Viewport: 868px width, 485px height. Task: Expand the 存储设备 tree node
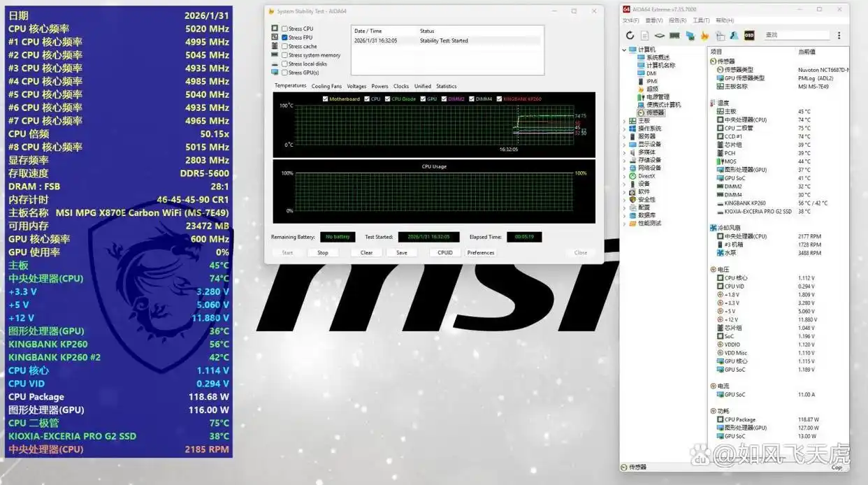(x=624, y=159)
